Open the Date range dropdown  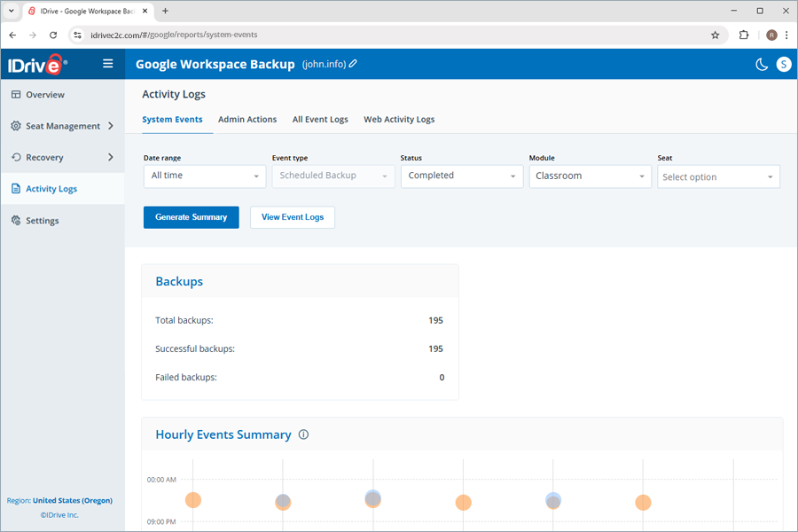coord(204,176)
